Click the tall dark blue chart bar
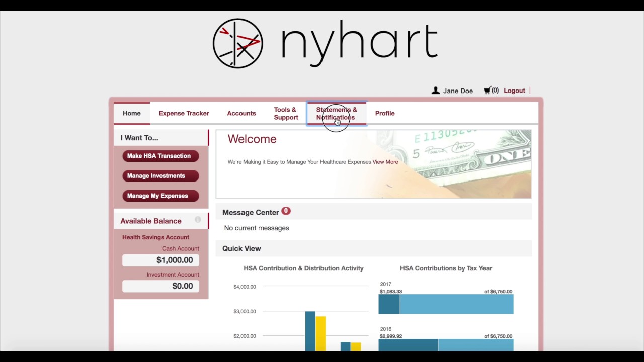Viewport: 644px width, 362px height. point(310,331)
